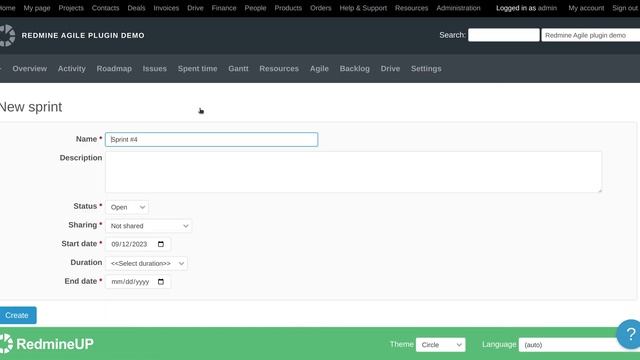This screenshot has width=640, height=360.
Task: Open Projects in the top menu
Action: (x=71, y=8)
